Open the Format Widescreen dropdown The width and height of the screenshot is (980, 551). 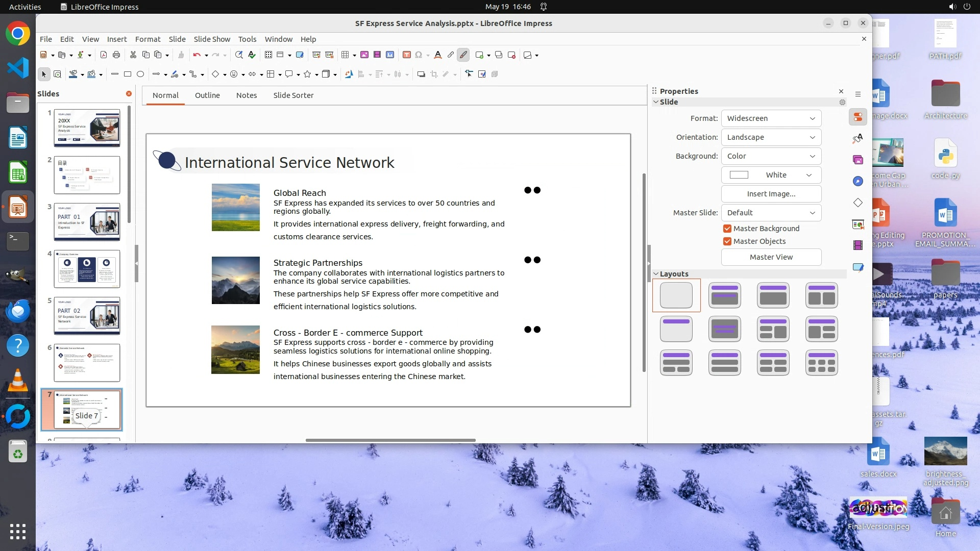pos(771,118)
